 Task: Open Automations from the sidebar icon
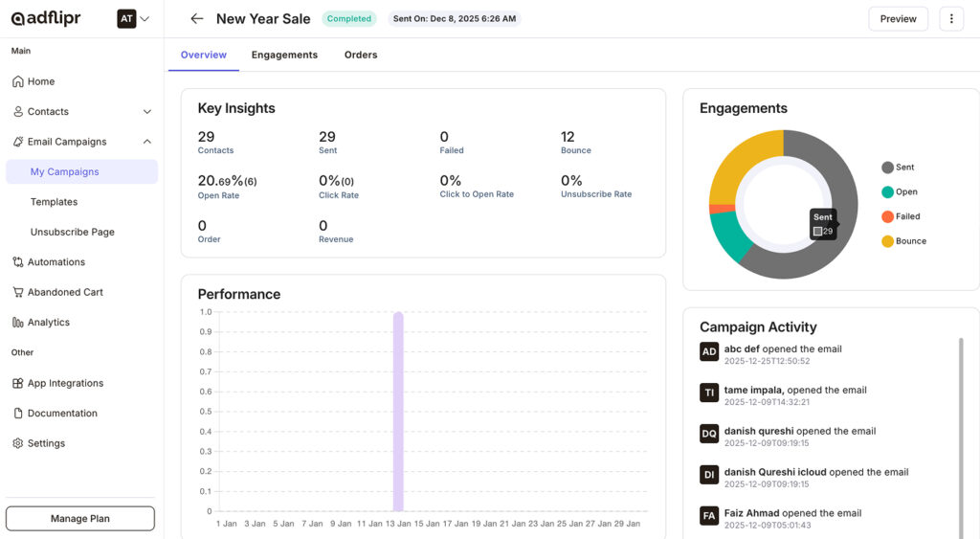[x=18, y=262]
